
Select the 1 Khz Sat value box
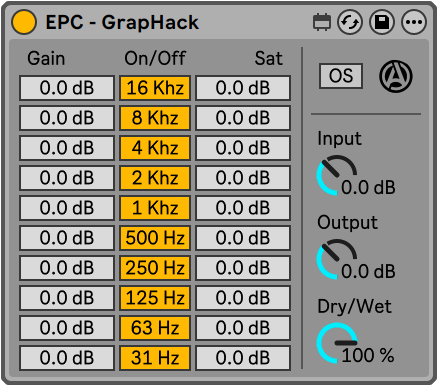tap(243, 208)
